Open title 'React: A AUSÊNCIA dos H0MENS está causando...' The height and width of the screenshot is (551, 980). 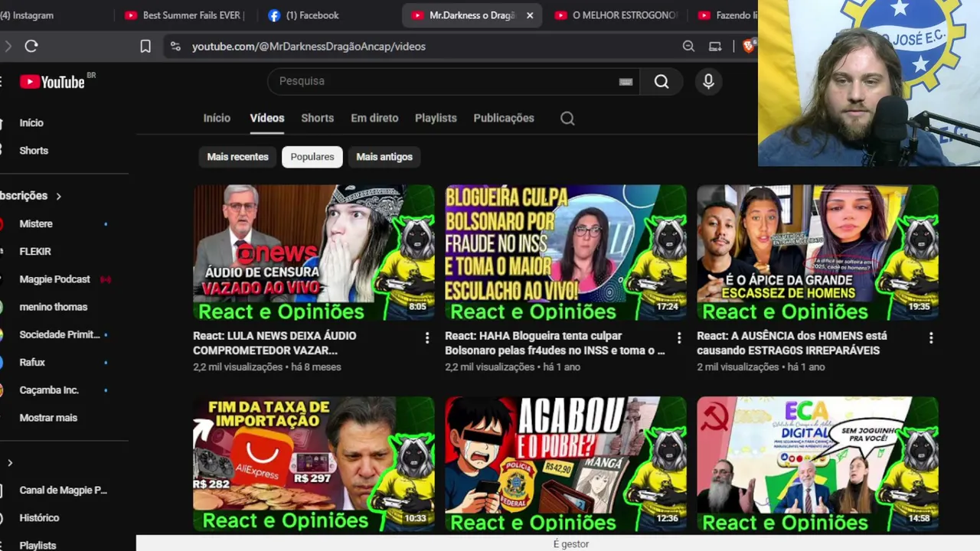792,343
